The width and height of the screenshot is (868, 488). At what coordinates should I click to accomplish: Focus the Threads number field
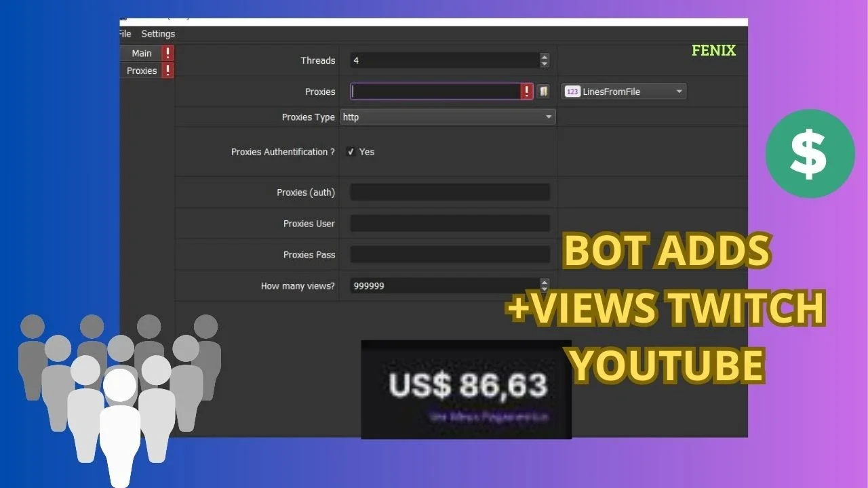[445, 60]
